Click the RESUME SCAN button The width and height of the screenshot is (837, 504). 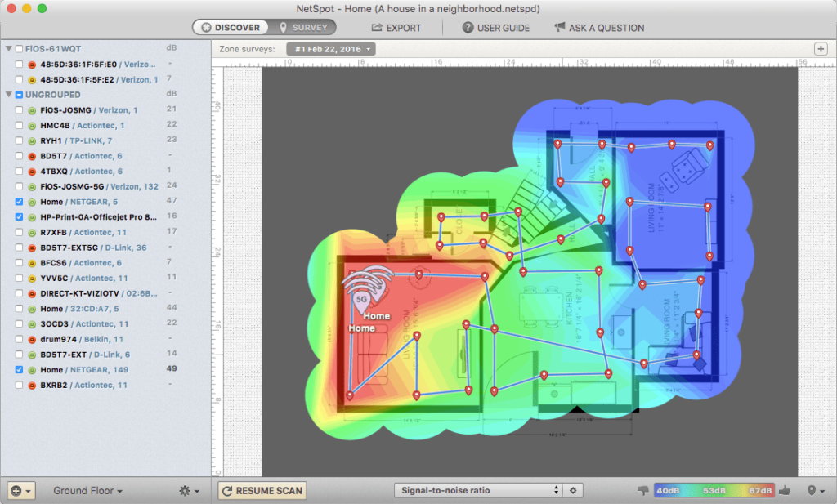(262, 491)
